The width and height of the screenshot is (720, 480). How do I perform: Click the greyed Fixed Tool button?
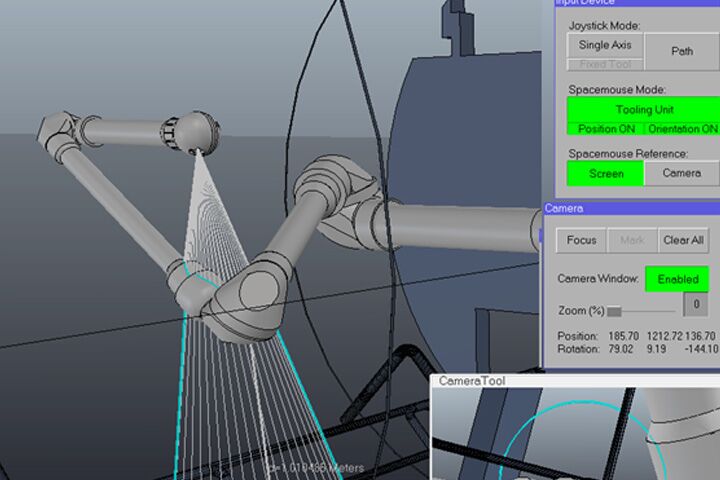coord(606,65)
